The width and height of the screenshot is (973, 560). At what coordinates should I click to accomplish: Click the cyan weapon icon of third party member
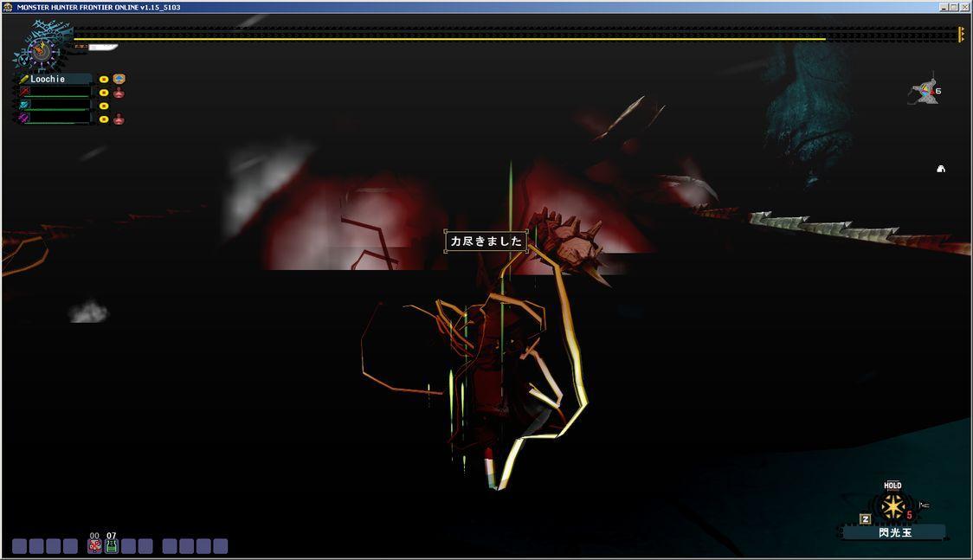tap(24, 105)
